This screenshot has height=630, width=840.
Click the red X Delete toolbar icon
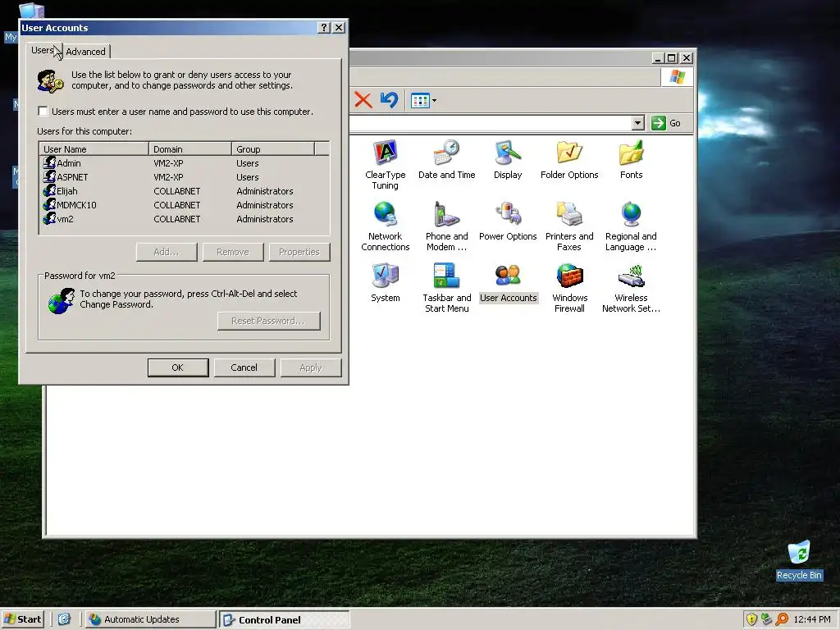(x=363, y=99)
